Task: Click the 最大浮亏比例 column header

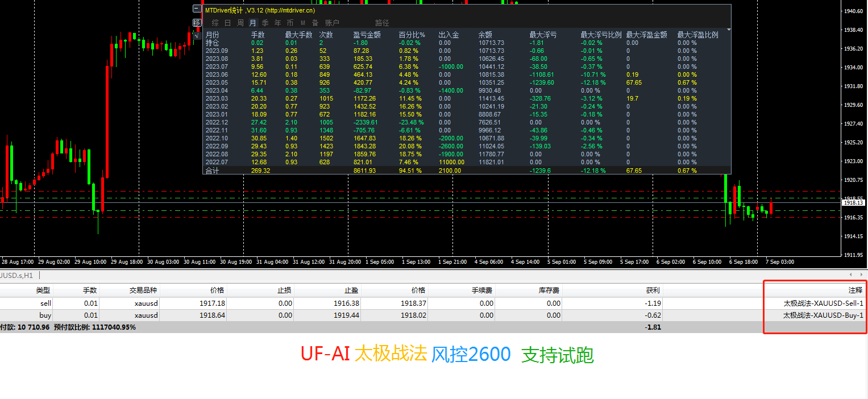Action: tap(601, 35)
